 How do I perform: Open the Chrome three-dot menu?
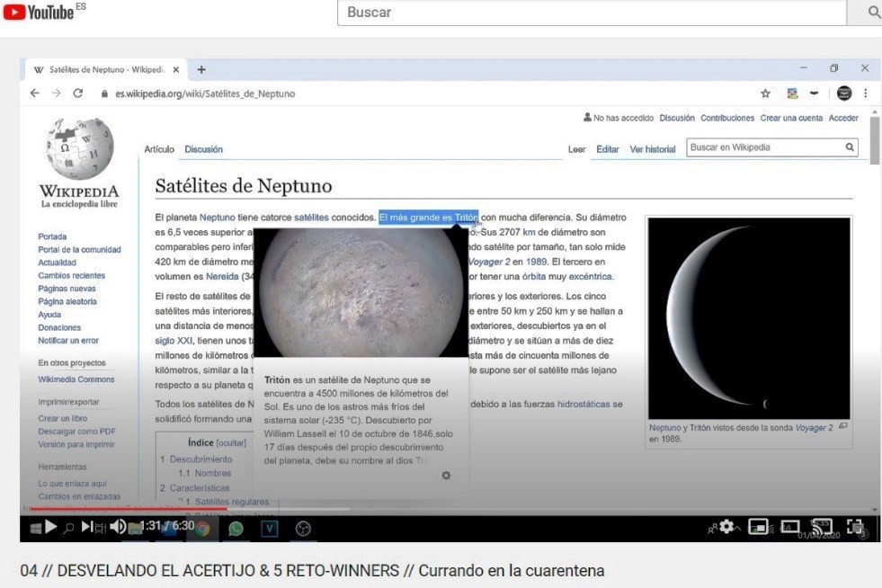click(865, 94)
